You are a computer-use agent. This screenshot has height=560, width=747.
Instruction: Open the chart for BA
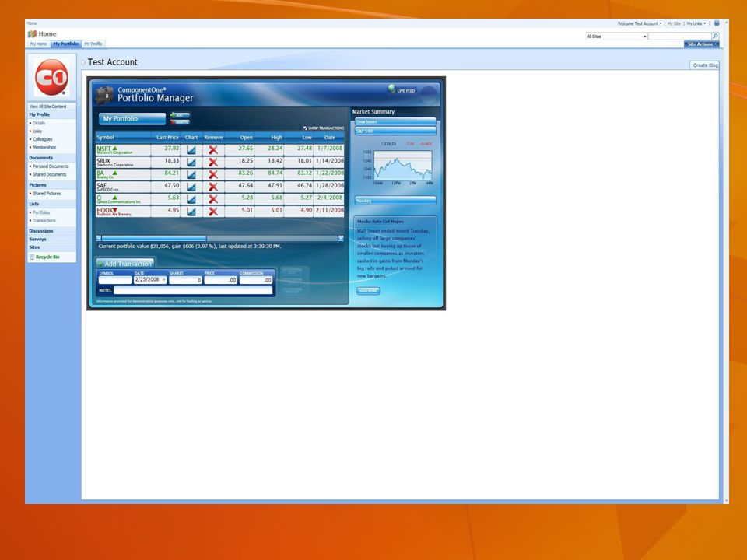click(x=191, y=175)
